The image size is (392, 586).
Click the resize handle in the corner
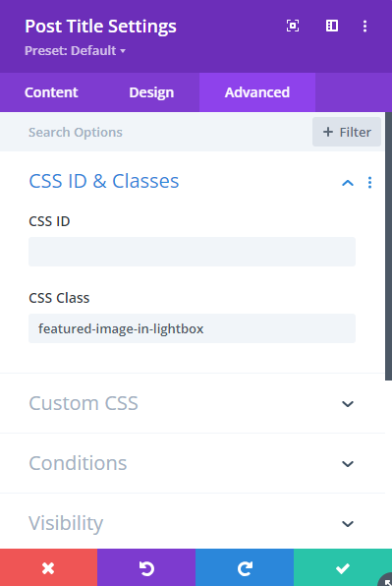(386, 580)
